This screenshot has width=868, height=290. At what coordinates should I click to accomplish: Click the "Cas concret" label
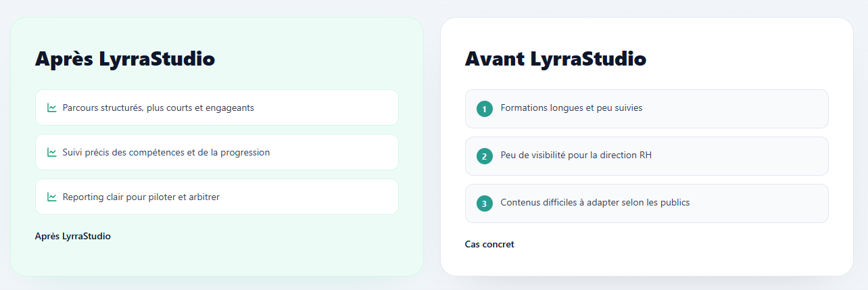click(x=489, y=244)
